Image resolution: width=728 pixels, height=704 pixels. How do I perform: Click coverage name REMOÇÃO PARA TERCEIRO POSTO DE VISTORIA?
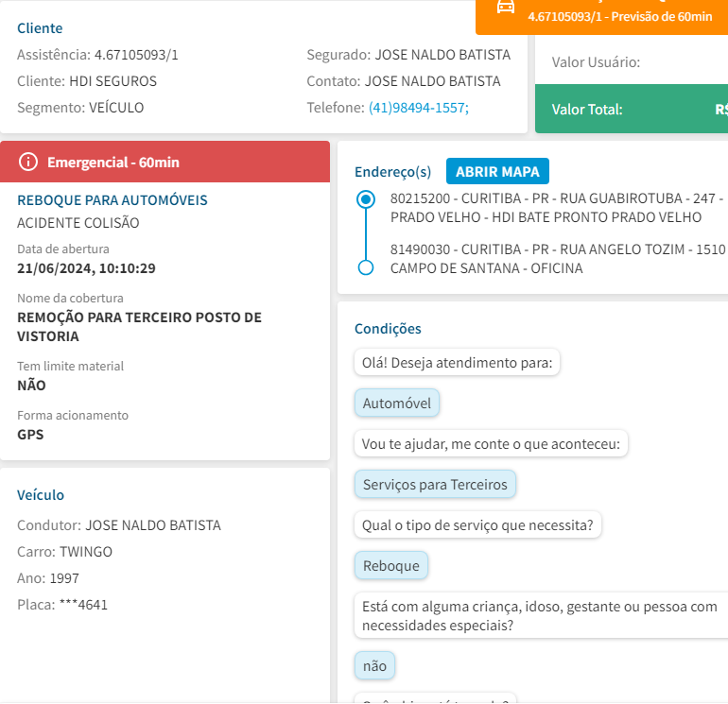[x=139, y=327]
